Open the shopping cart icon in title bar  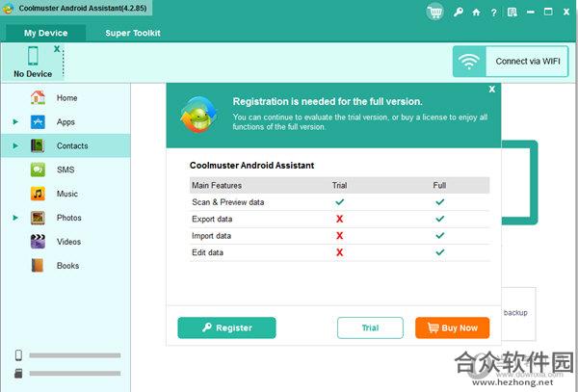coord(435,13)
